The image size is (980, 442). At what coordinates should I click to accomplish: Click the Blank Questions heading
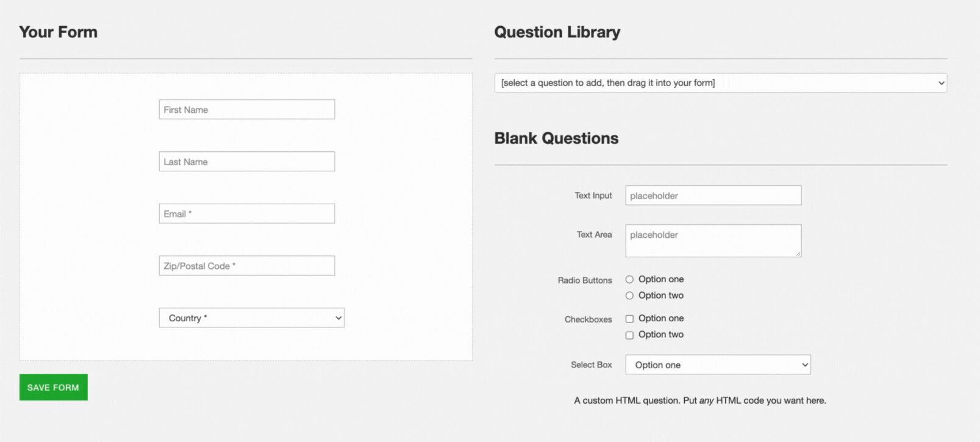pos(556,138)
